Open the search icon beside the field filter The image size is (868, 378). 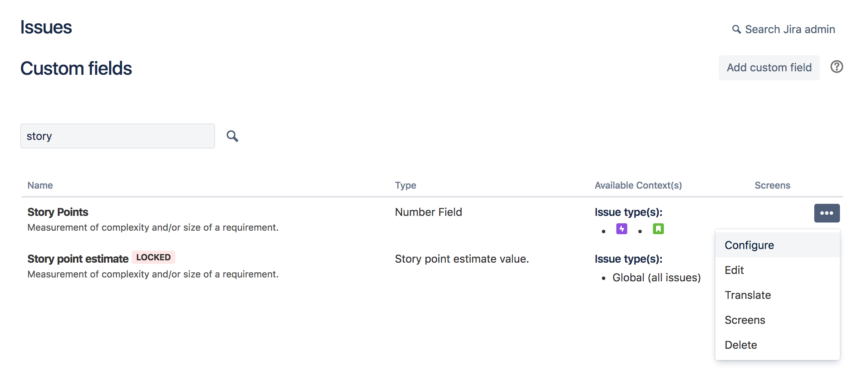point(232,136)
